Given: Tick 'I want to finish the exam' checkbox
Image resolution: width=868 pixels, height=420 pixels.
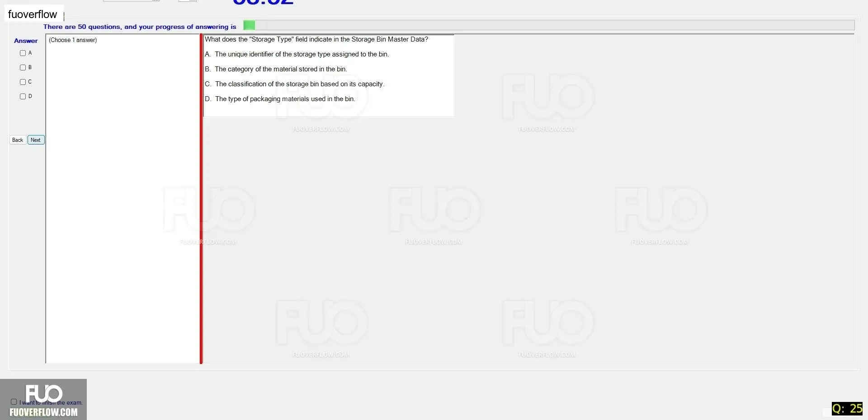Looking at the screenshot, I should [14, 401].
